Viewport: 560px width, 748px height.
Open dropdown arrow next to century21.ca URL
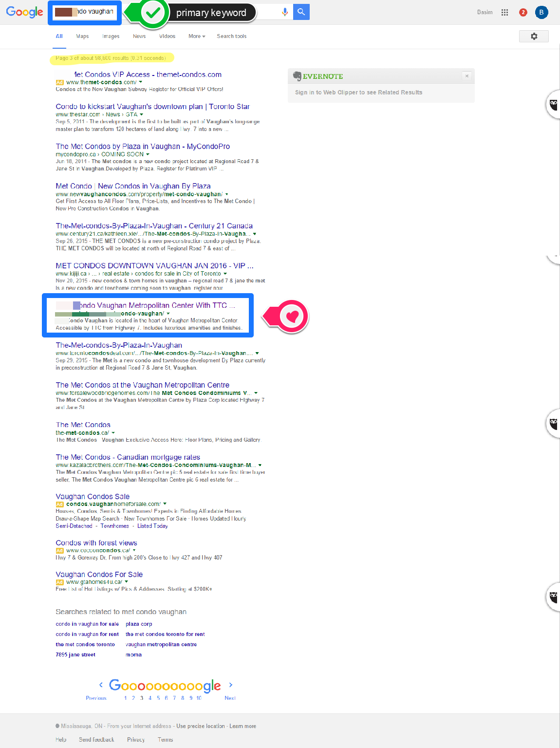(255, 234)
